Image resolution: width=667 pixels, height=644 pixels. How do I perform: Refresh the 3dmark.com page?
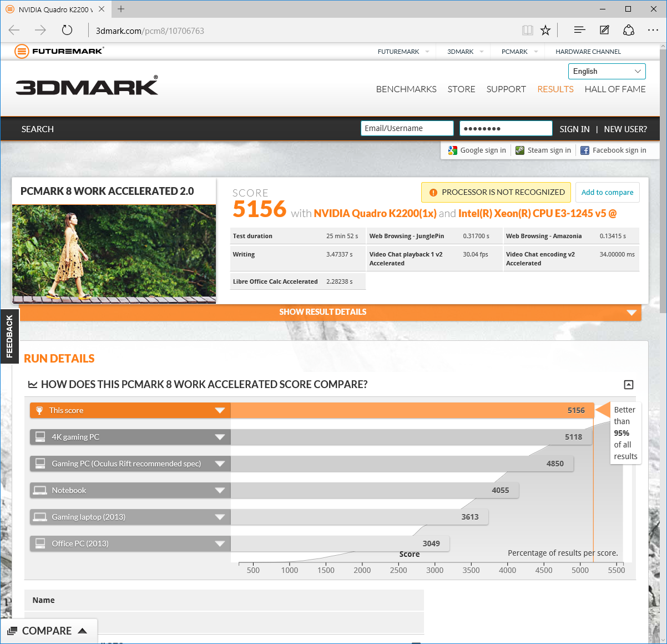coord(67,30)
